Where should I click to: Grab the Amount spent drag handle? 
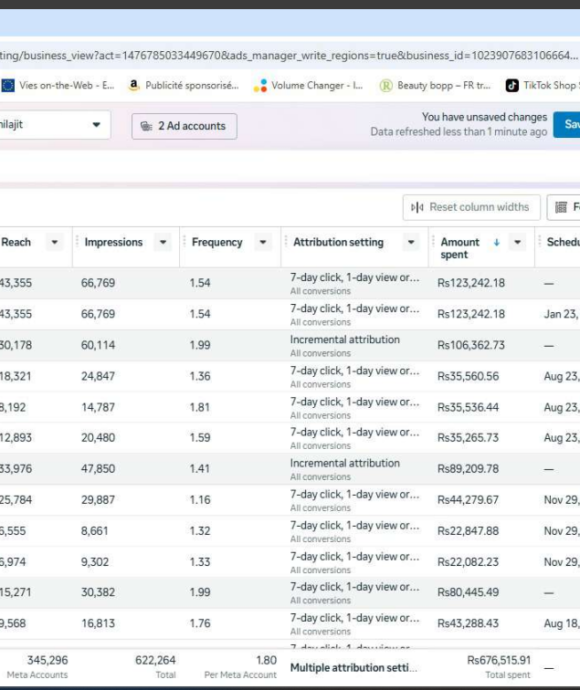point(433,241)
